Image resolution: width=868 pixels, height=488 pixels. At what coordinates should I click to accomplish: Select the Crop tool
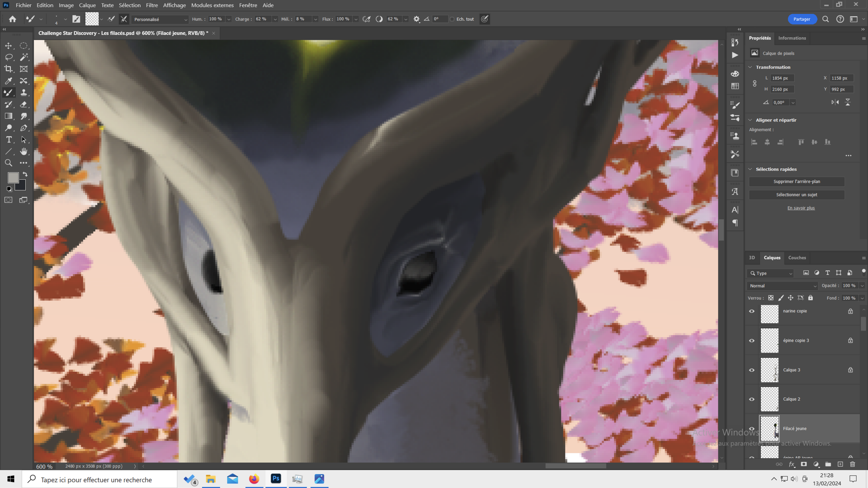click(x=8, y=69)
